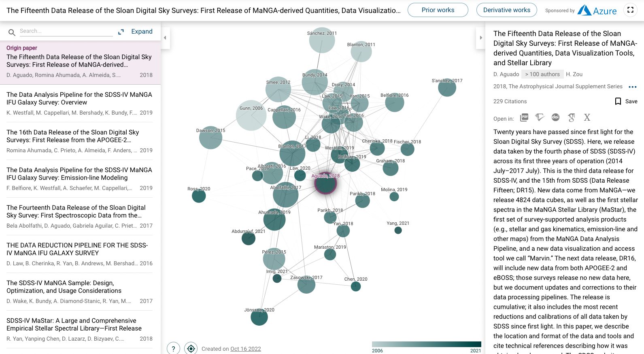Viewport: 644px width, 354px height.
Task: Recenter graph with the target icon
Action: (x=191, y=348)
